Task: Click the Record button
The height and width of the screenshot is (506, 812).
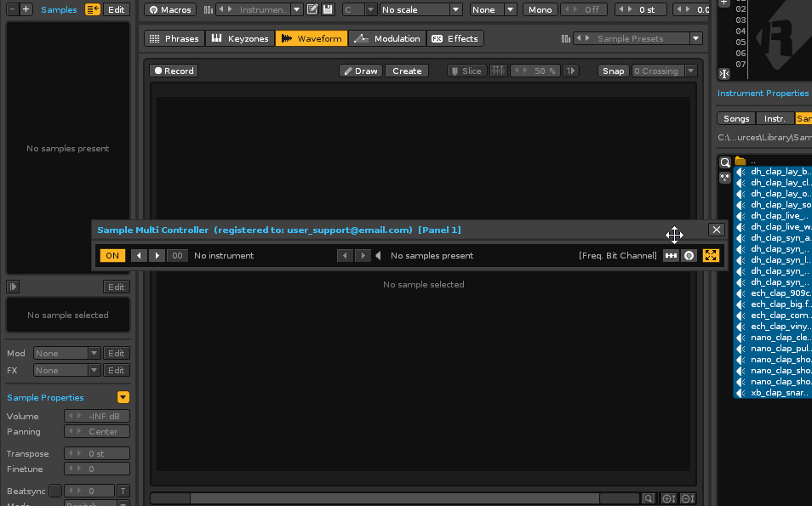Action: 174,71
